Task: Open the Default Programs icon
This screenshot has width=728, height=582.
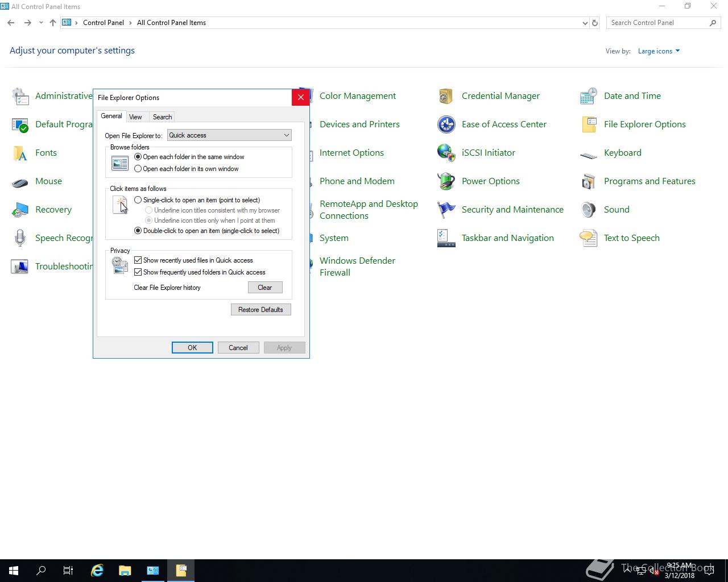Action: point(20,124)
